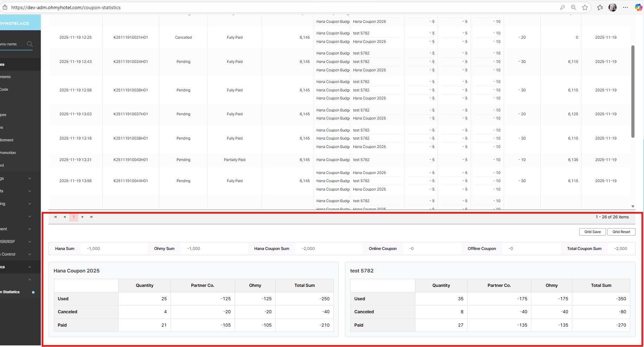Screen dimensions: 644x347
Task: Go to the previous results page
Action: point(64,217)
